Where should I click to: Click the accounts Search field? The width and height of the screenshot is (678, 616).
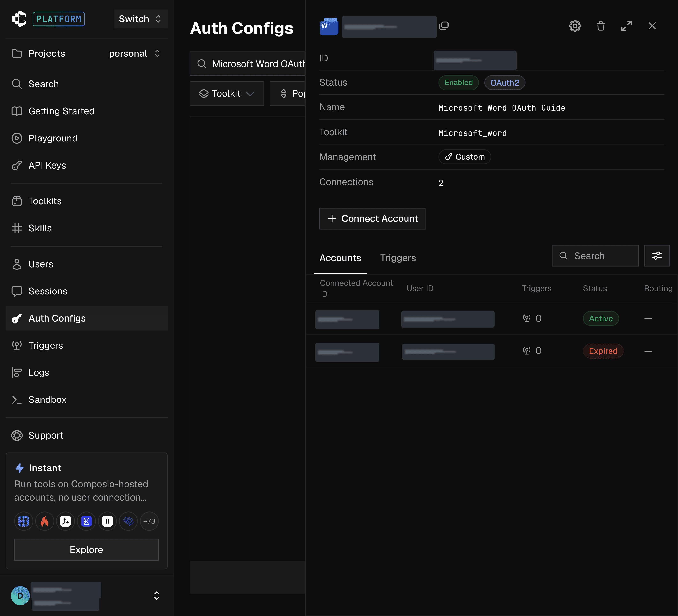[x=595, y=256]
